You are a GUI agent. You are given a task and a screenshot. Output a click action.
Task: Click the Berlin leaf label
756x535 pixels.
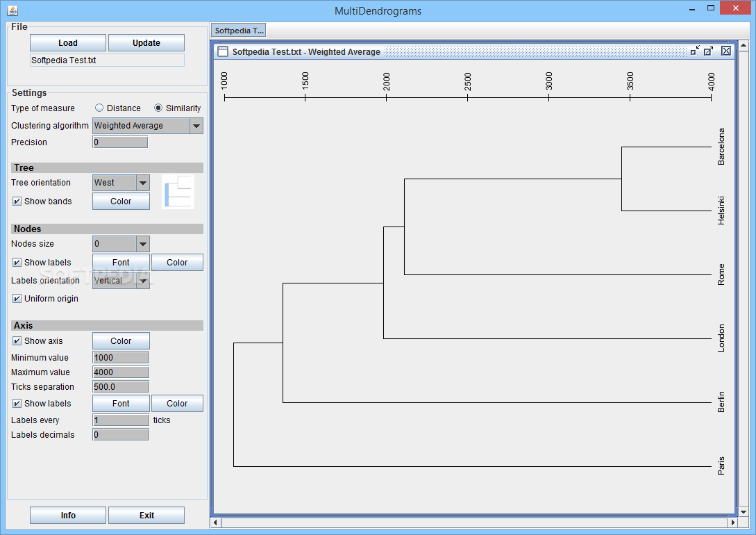coord(721,402)
